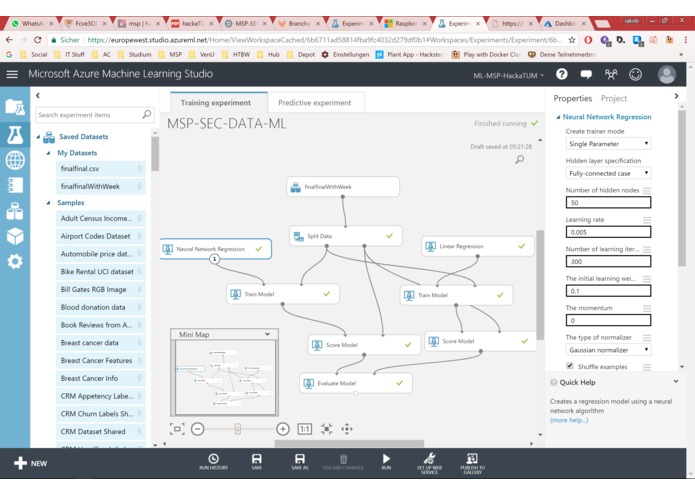
Task: Click the NEW button
Action: pos(30,463)
